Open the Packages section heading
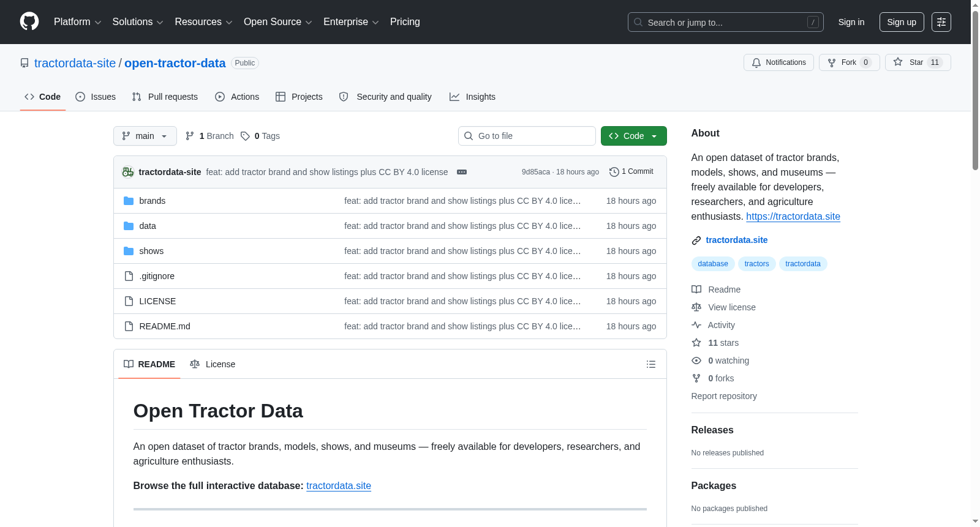The height and width of the screenshot is (527, 980). click(x=714, y=486)
